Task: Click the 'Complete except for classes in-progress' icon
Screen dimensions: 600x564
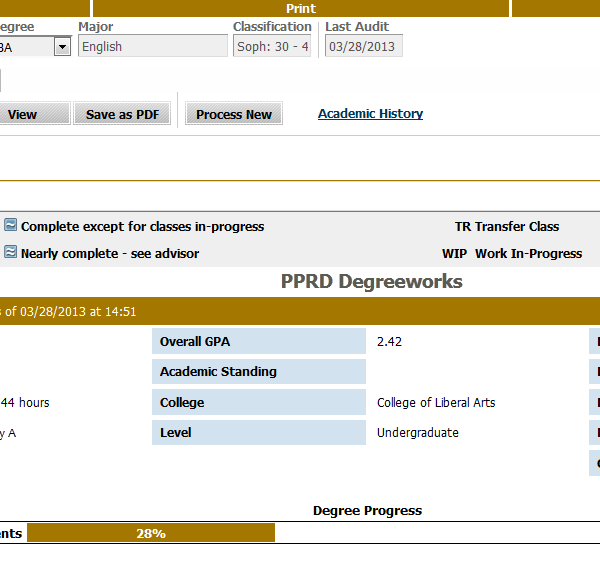Action: [x=10, y=226]
